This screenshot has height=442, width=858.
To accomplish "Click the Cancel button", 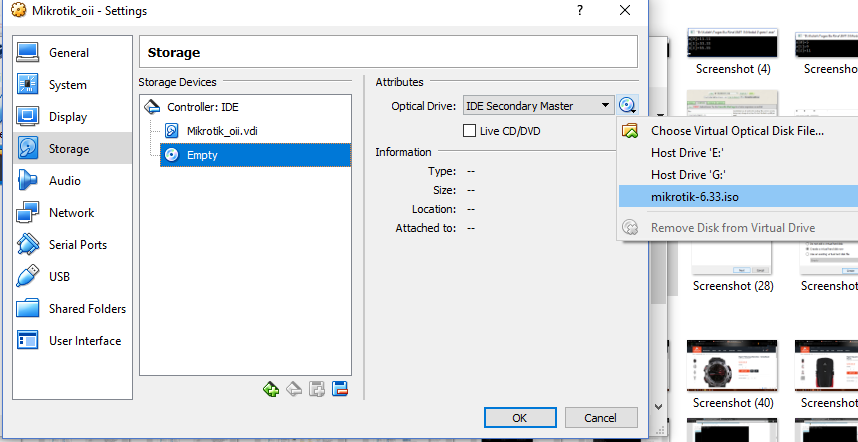I will pyautogui.click(x=601, y=417).
